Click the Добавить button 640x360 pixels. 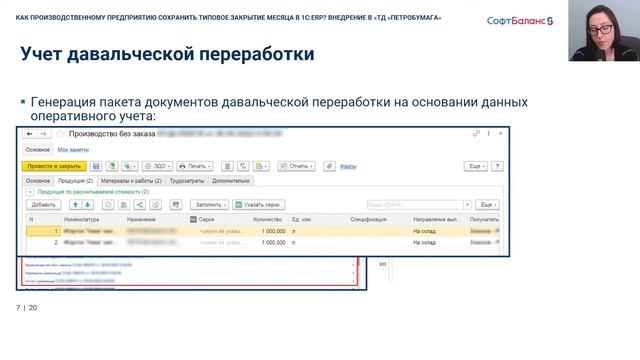point(44,204)
